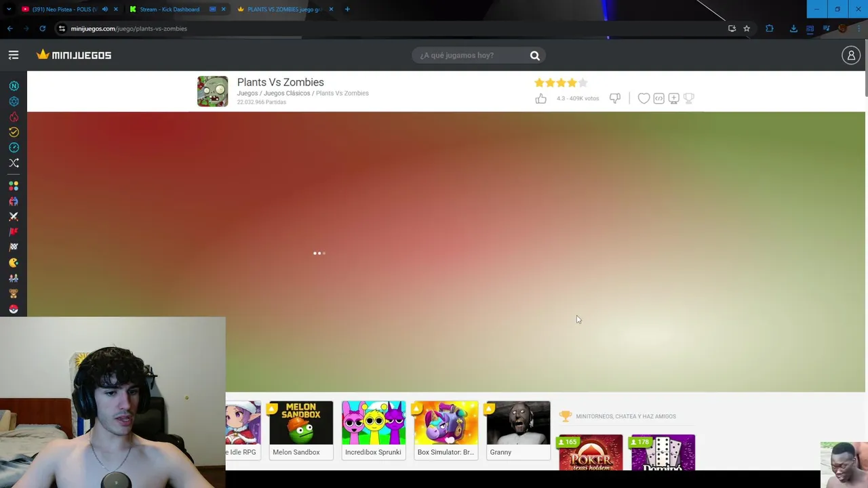This screenshot has width=868, height=488.
Task: Open the hamburger menu beside the Minijuegos logo
Action: (x=14, y=55)
